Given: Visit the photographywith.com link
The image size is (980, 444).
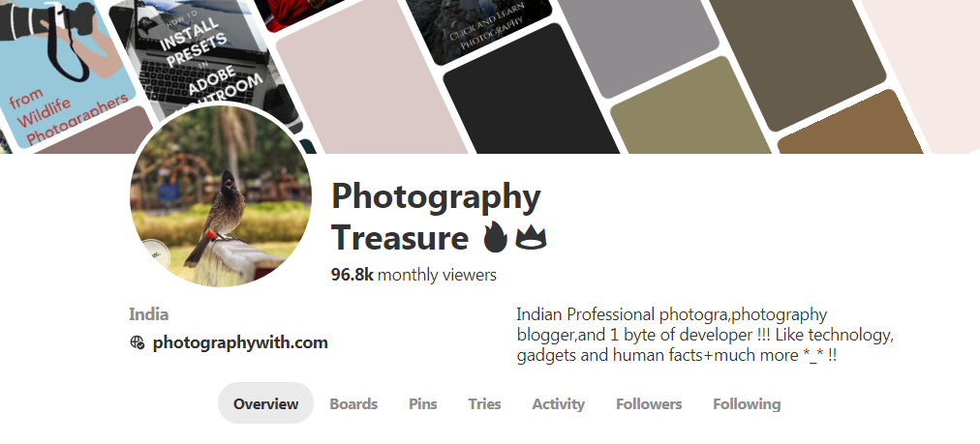Looking at the screenshot, I should [240, 342].
